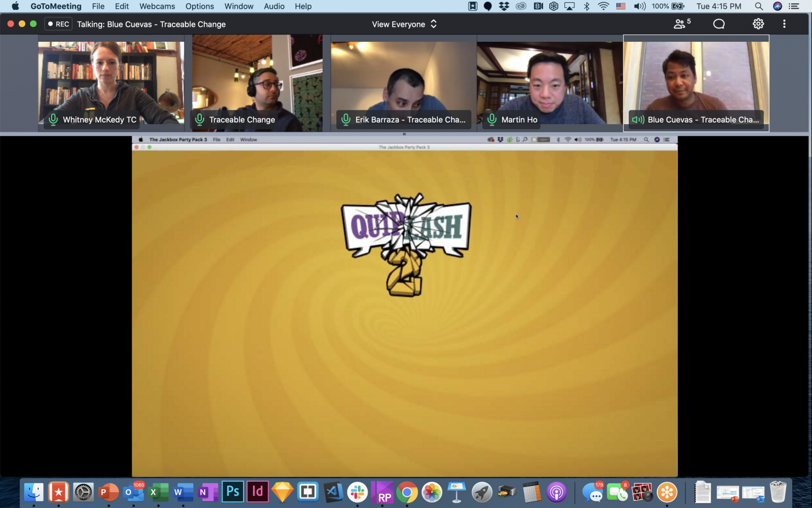Image resolution: width=812 pixels, height=508 pixels.
Task: Open the volume control in menu bar
Action: pos(639,6)
